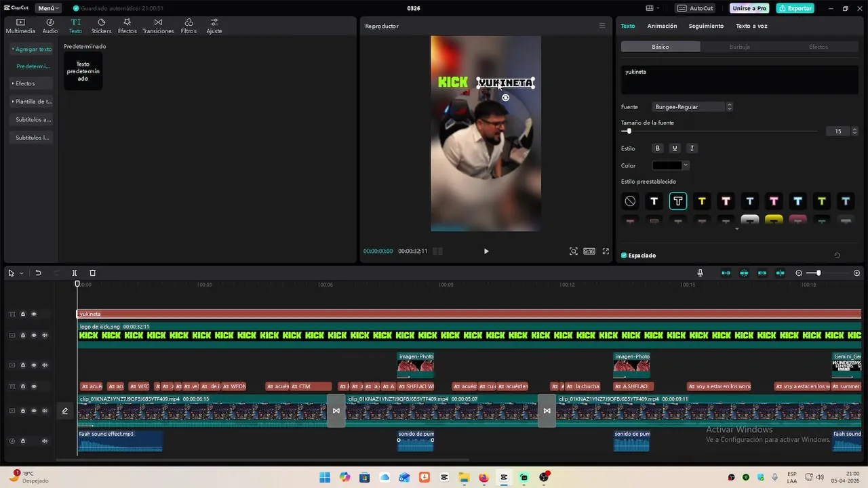
Task: Toggle the second timeline snap option
Action: click(744, 273)
